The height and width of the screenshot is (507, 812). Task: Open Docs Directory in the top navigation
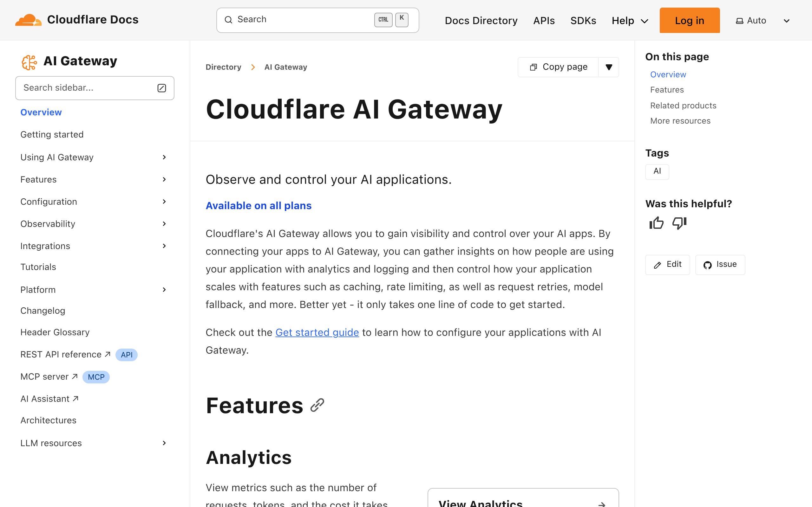[481, 21]
